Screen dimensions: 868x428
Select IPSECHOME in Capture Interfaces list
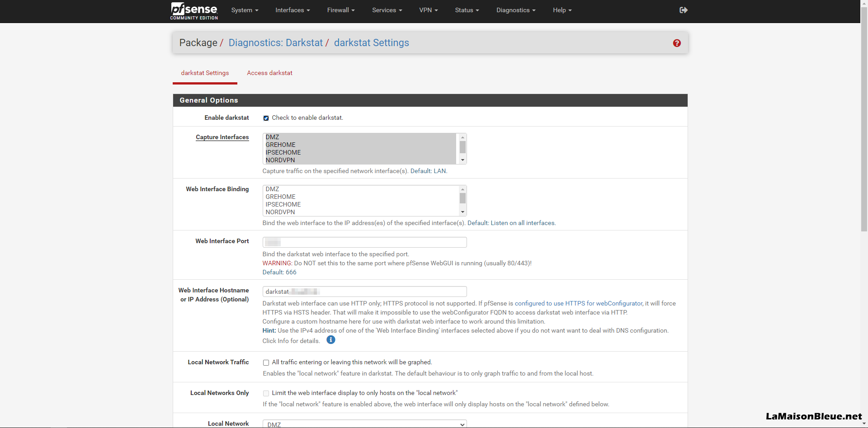coord(360,152)
